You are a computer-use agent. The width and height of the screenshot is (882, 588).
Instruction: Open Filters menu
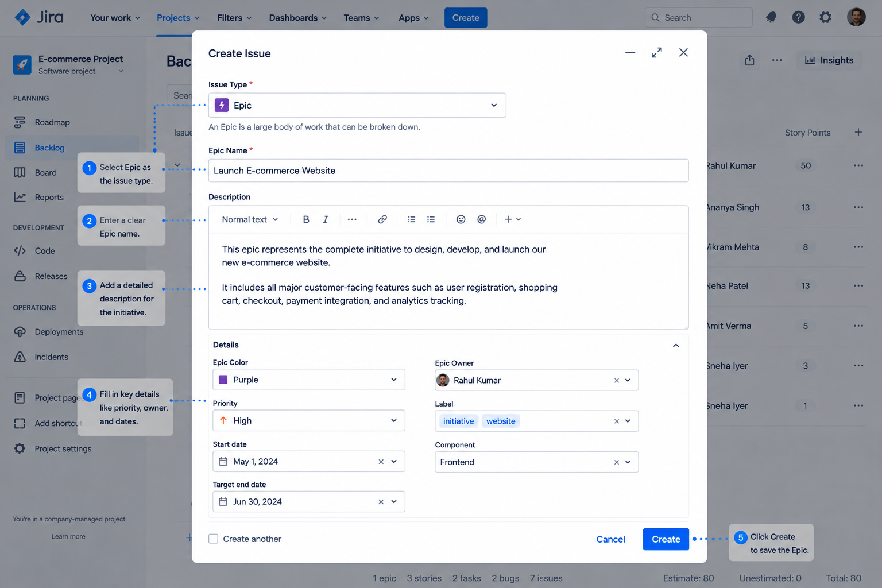tap(234, 18)
